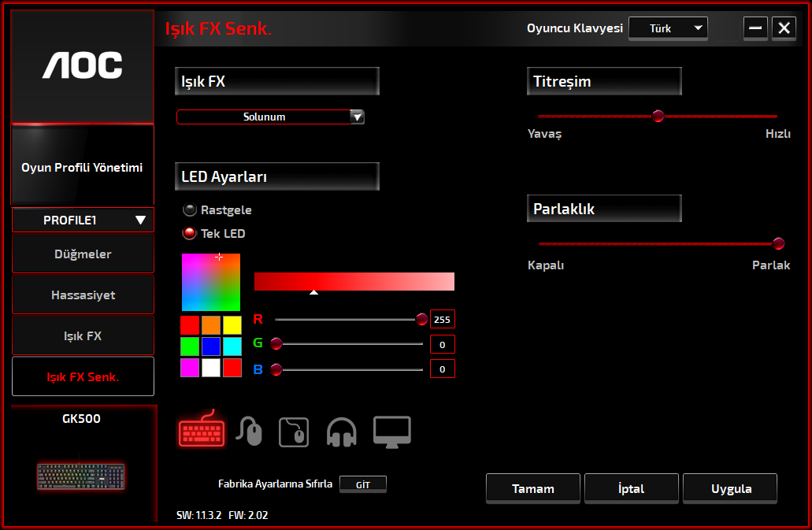Select the keyboard device icon
The height and width of the screenshot is (530, 812).
(x=202, y=431)
